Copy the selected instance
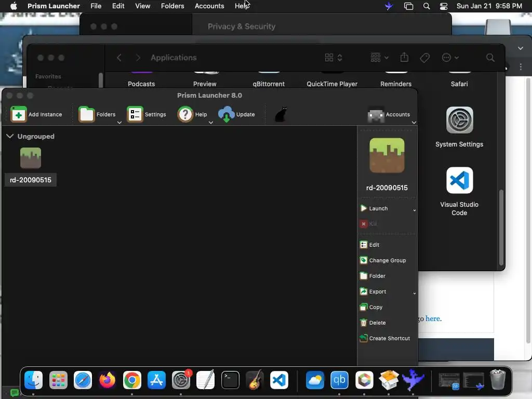Viewport: 532px width, 399px height. [x=371, y=307]
